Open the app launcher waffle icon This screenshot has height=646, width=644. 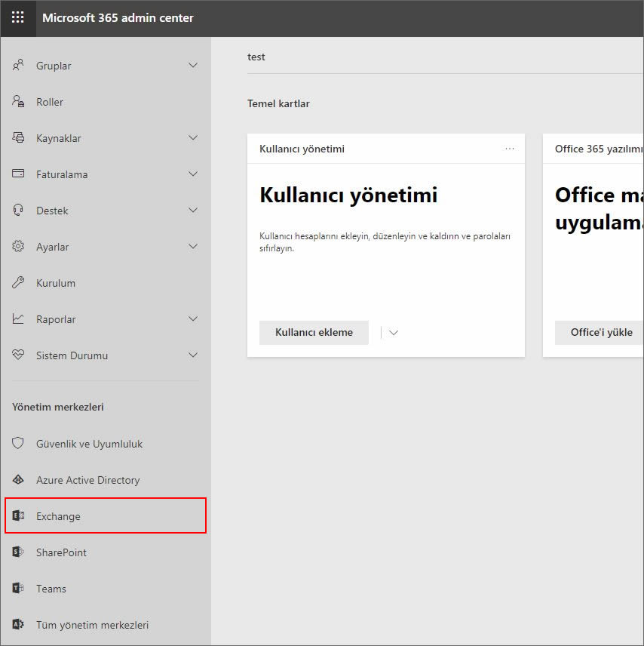[17, 17]
